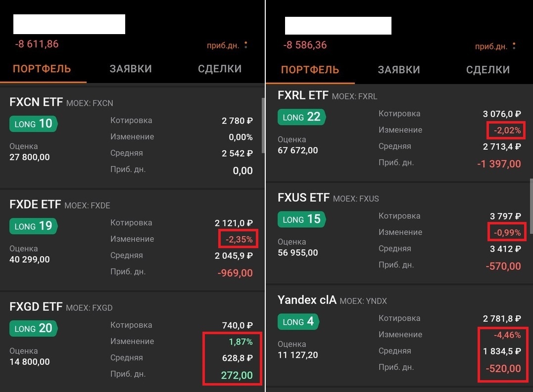
Task: Switch to the left СДЕЛКИ tab
Action: [220, 69]
